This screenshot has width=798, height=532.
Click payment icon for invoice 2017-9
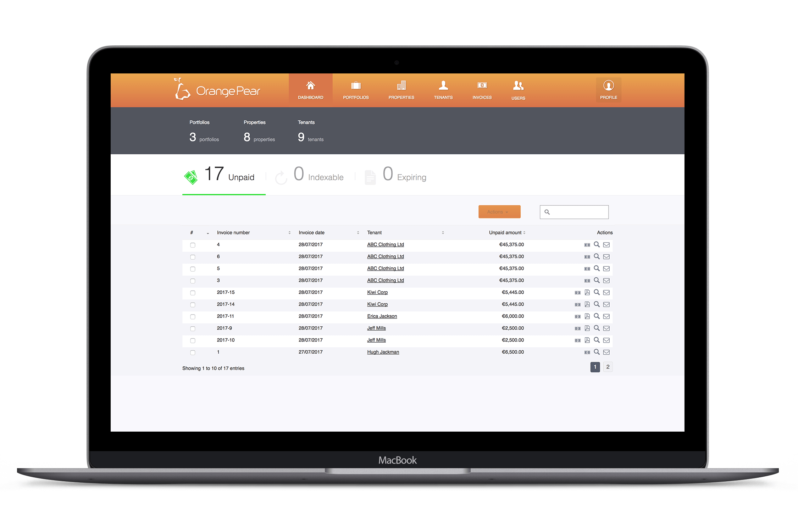click(577, 328)
